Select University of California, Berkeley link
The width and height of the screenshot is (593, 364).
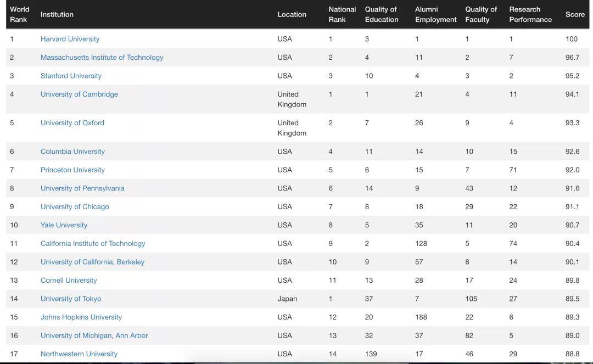92,262
